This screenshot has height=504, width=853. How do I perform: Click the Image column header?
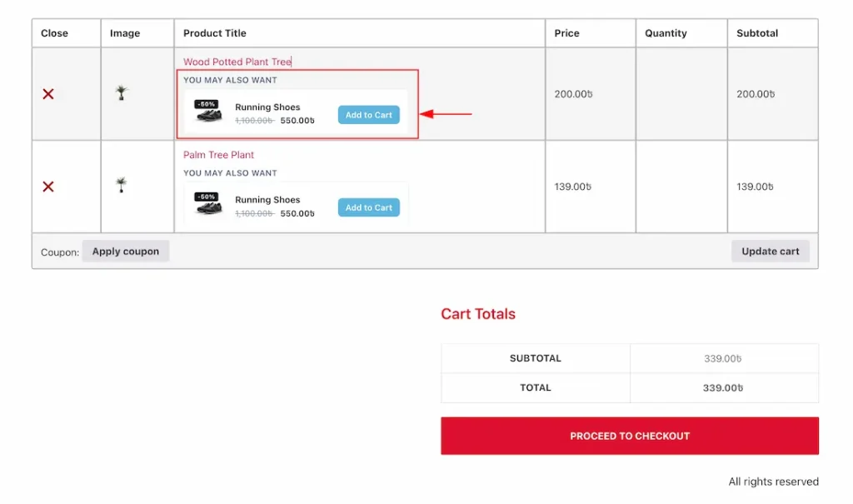click(x=125, y=33)
